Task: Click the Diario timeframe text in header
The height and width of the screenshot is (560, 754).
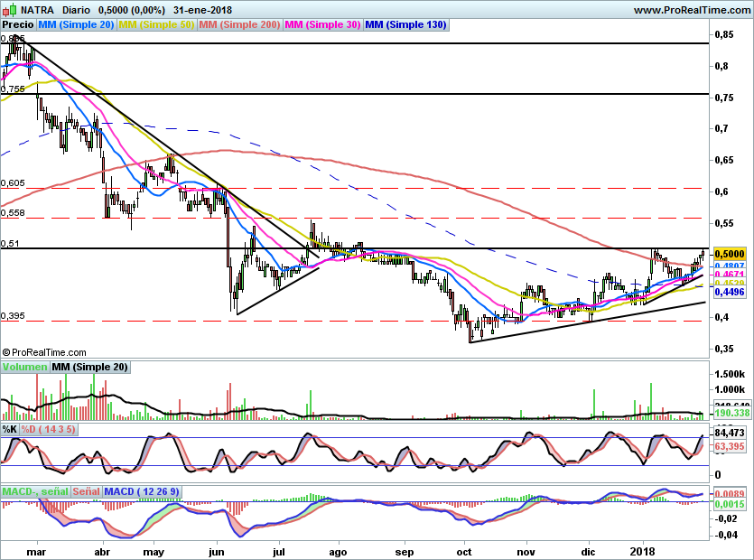Action: click(78, 10)
